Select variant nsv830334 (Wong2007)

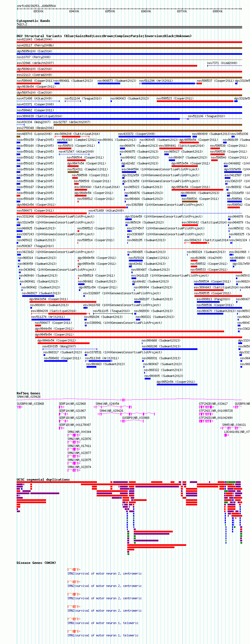(34, 122)
